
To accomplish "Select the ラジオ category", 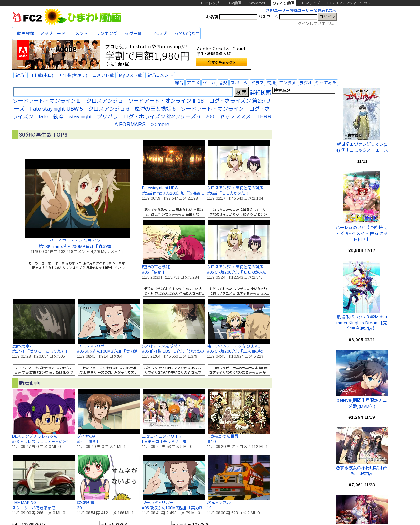I will click(x=305, y=83).
